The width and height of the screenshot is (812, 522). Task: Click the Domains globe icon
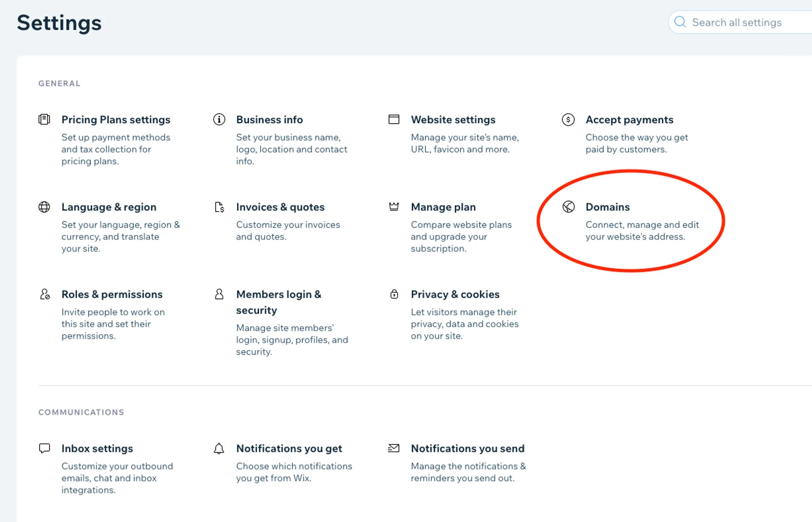pyautogui.click(x=568, y=207)
